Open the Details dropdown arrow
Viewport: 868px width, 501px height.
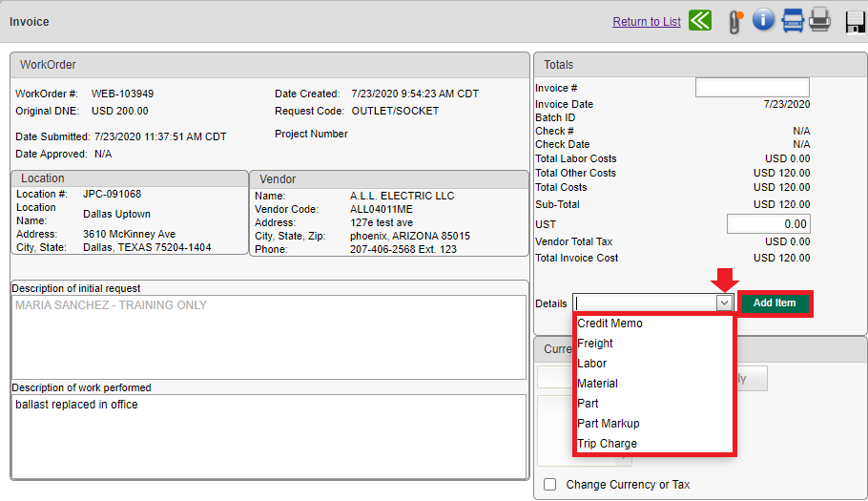(724, 303)
